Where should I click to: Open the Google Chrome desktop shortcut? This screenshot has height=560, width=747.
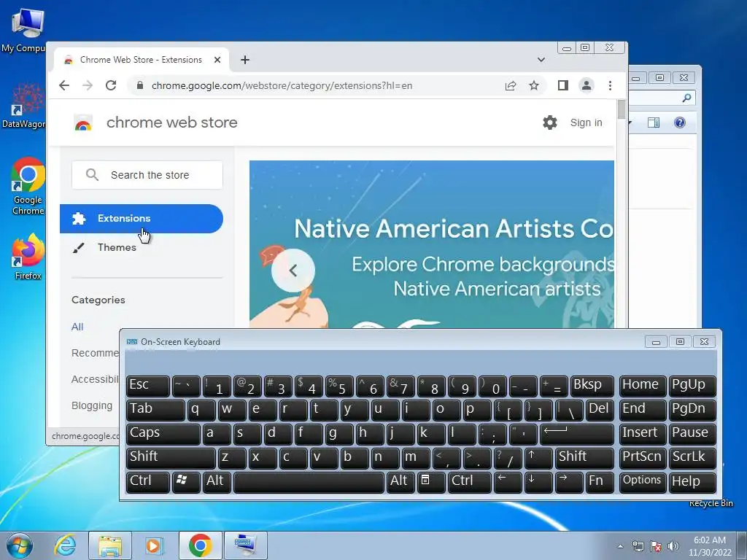(x=28, y=186)
